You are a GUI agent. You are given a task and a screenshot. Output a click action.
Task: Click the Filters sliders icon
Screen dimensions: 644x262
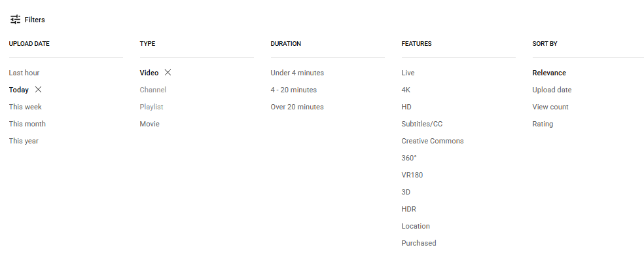15,20
